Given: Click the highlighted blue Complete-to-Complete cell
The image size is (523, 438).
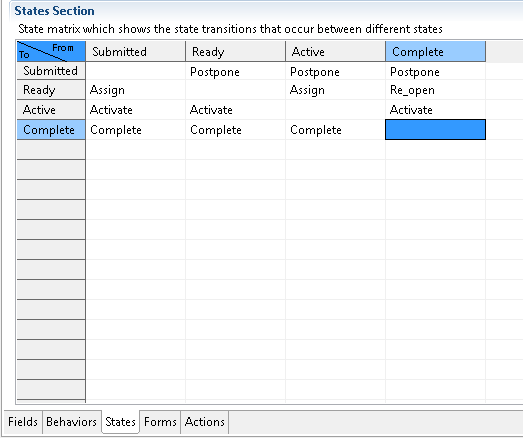Looking at the screenshot, I should (x=436, y=130).
